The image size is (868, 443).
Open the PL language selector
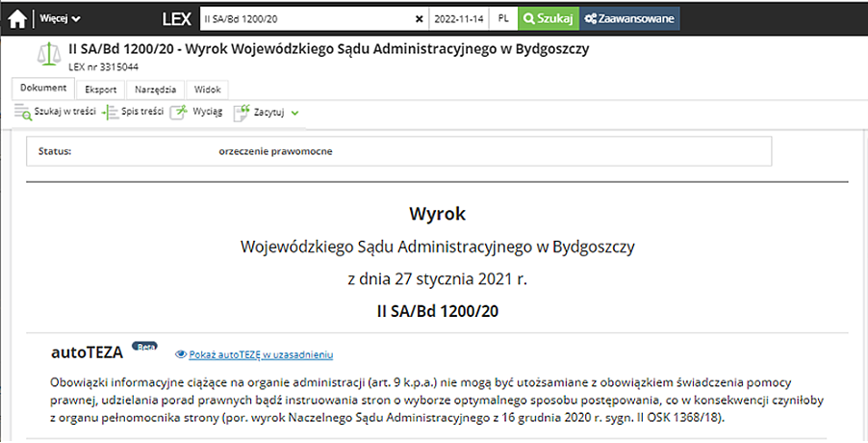click(503, 18)
